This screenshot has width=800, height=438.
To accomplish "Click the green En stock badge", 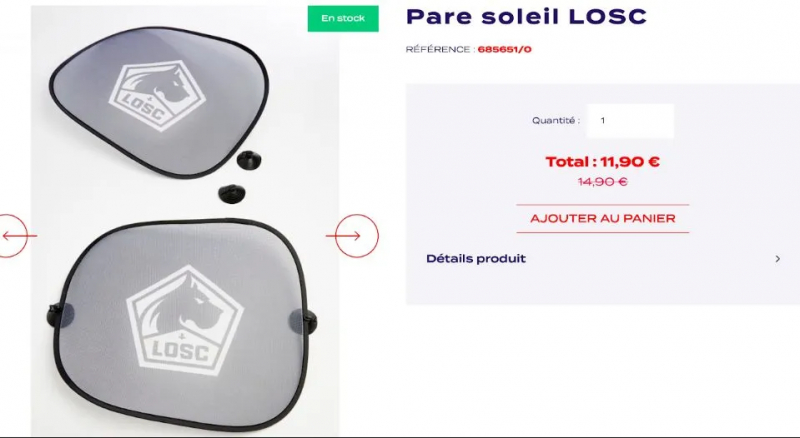I will pyautogui.click(x=343, y=18).
